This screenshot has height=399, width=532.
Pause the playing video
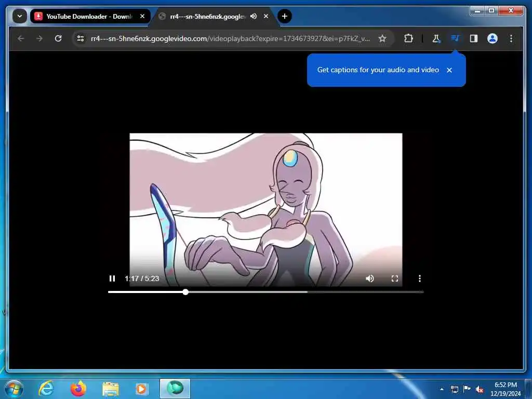112,278
